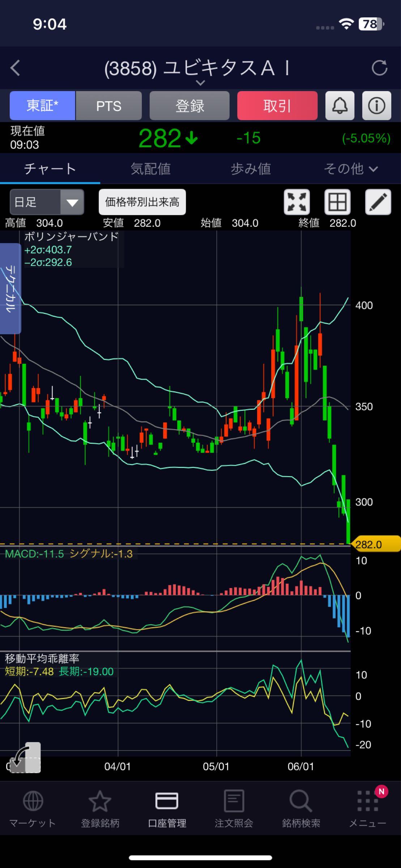This screenshot has width=401, height=868.
Task: Open chart drawing pencil tool
Action: 378,202
